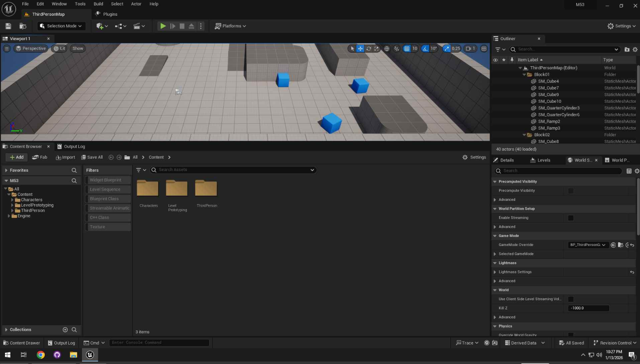640x364 pixels.
Task: Click the Save All button
Action: (x=92, y=157)
